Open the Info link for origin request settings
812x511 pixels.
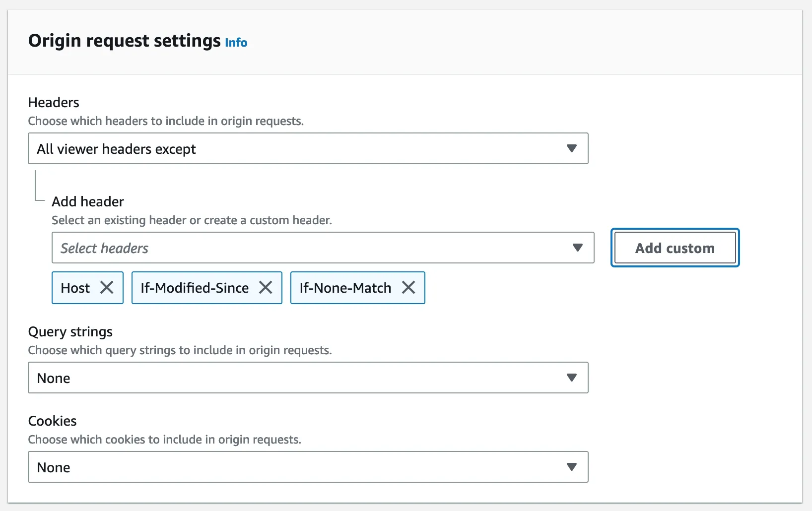pyautogui.click(x=236, y=43)
